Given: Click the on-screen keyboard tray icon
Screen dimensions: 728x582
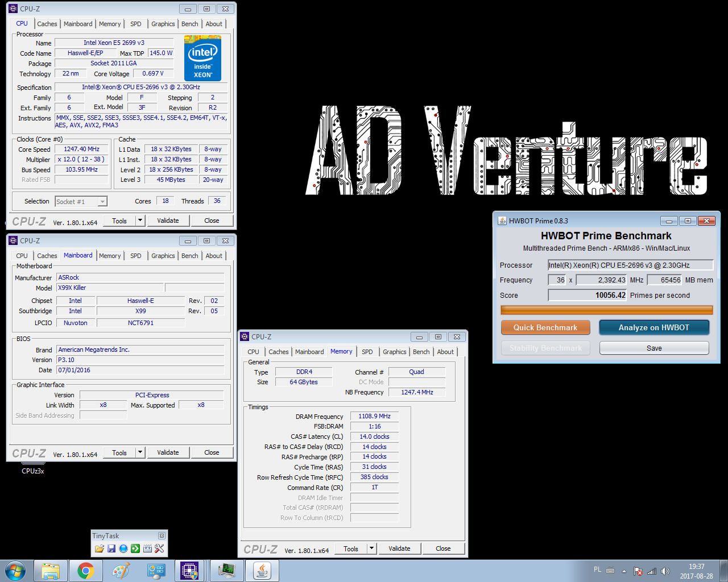Looking at the screenshot, I should pos(610,571).
